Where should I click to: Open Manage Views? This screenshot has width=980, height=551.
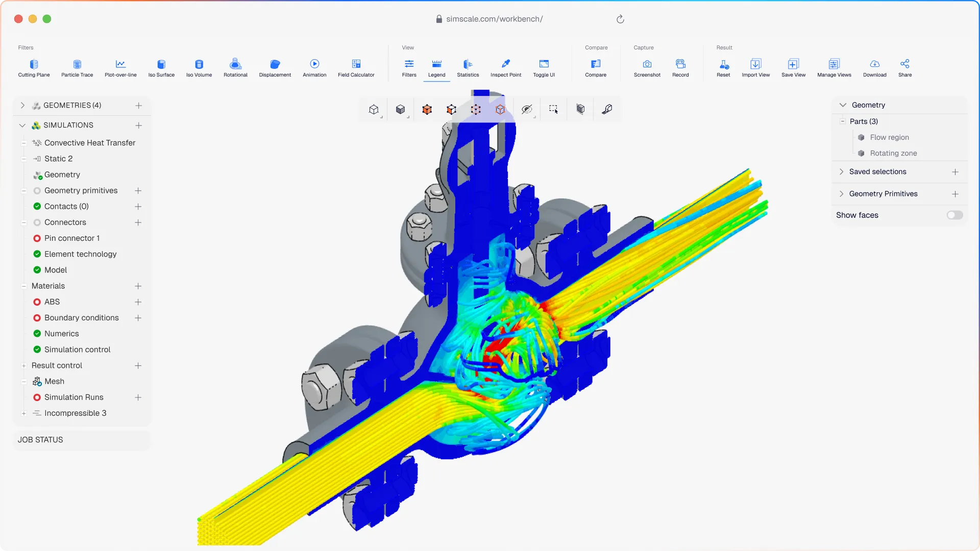(835, 67)
